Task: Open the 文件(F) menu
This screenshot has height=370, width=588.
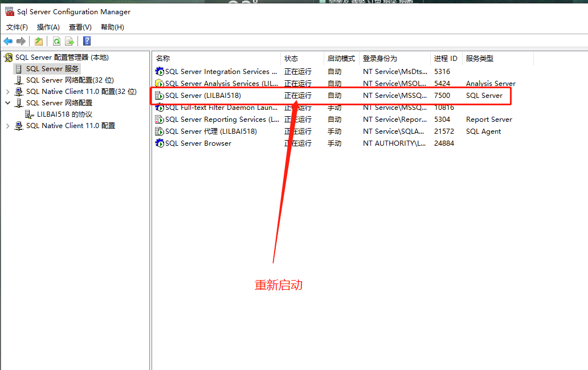Action: (17, 27)
